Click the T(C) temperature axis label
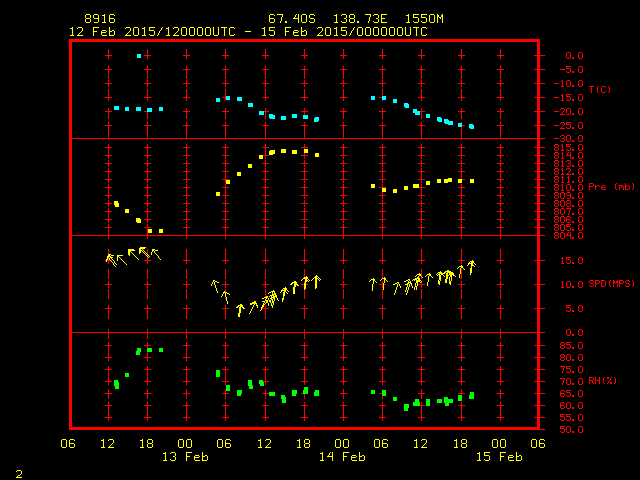The height and width of the screenshot is (480, 640). (x=600, y=89)
